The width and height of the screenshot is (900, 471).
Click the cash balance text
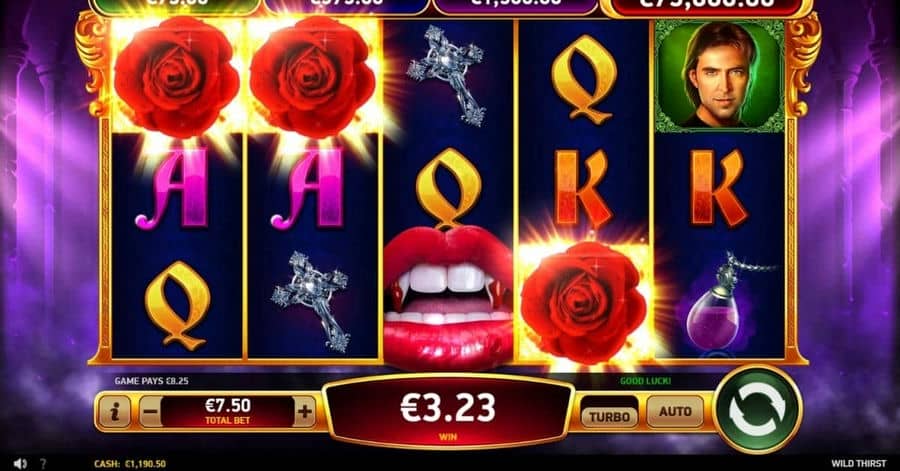click(130, 464)
